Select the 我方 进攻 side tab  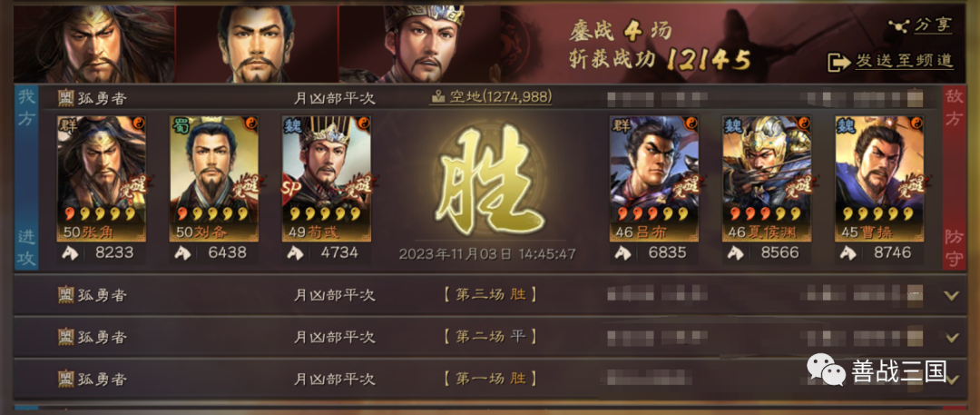tap(26, 178)
